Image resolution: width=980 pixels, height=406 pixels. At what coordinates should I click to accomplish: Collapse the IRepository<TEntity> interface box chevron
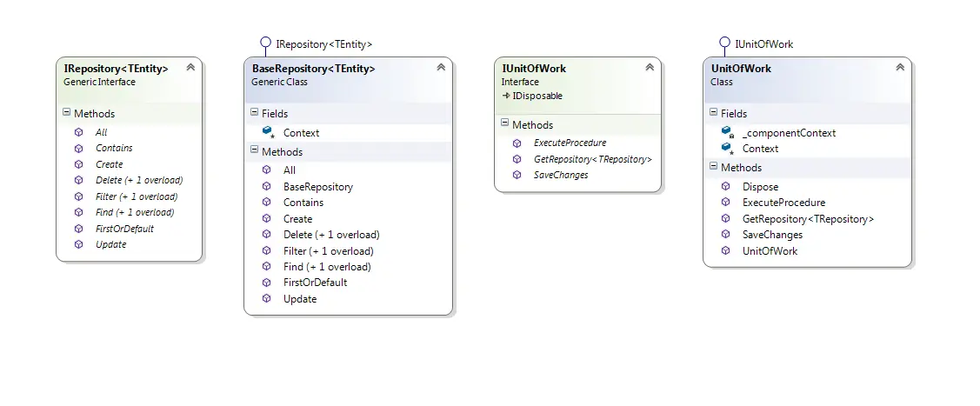[190, 68]
